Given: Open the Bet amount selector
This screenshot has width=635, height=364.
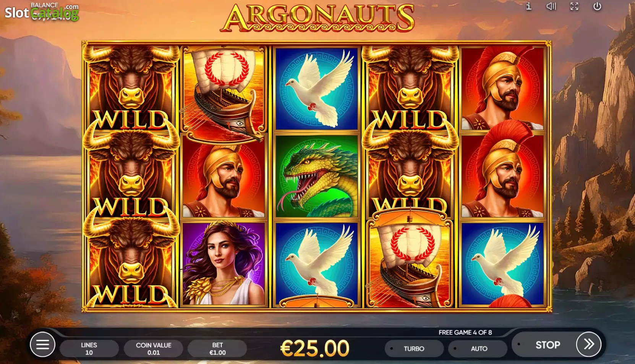Looking at the screenshot, I should pyautogui.click(x=217, y=348).
